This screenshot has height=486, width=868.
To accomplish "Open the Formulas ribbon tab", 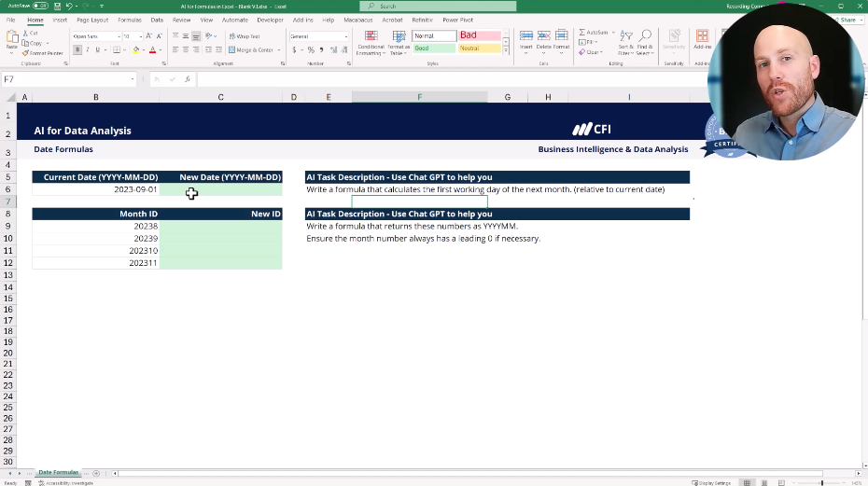I will [129, 20].
